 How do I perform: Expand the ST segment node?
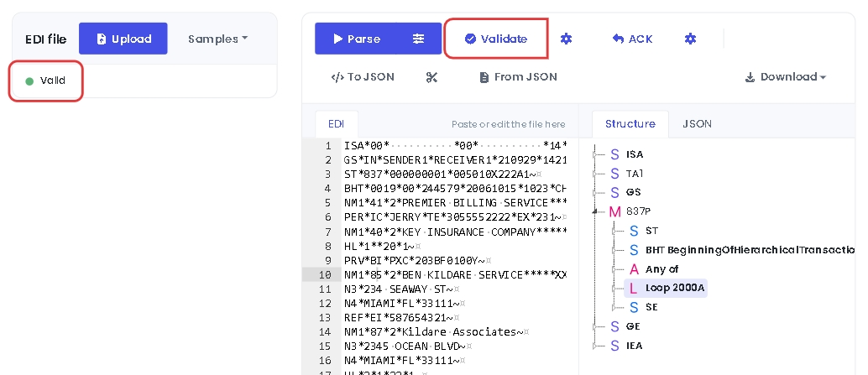click(x=615, y=231)
